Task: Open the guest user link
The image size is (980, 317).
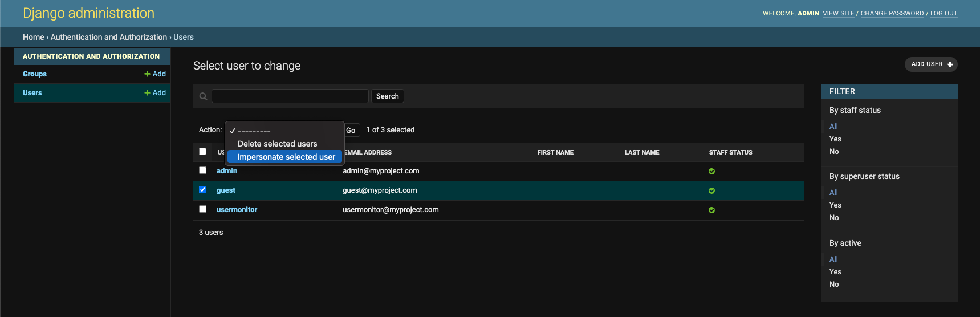Action: [x=226, y=190]
